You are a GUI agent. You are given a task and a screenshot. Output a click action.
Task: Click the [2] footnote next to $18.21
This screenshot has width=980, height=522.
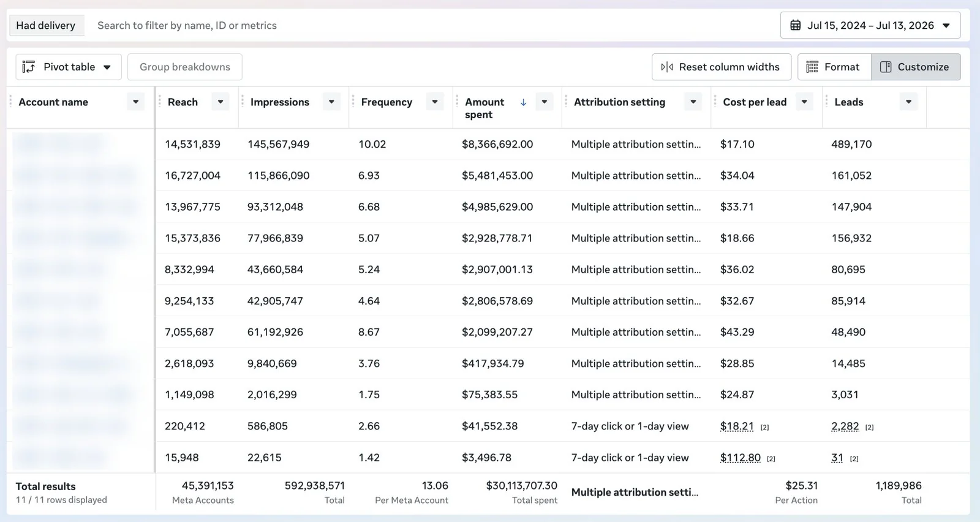[764, 427]
